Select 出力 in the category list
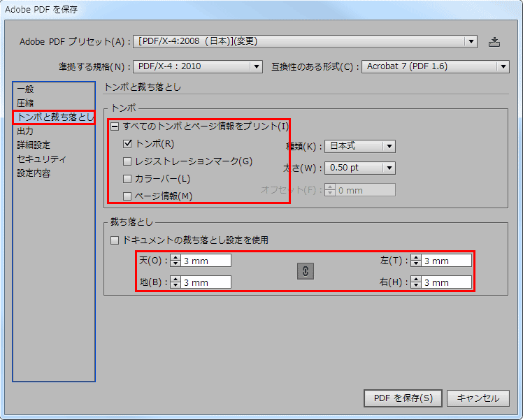Screen dimensions: 523x420 click(x=53, y=131)
